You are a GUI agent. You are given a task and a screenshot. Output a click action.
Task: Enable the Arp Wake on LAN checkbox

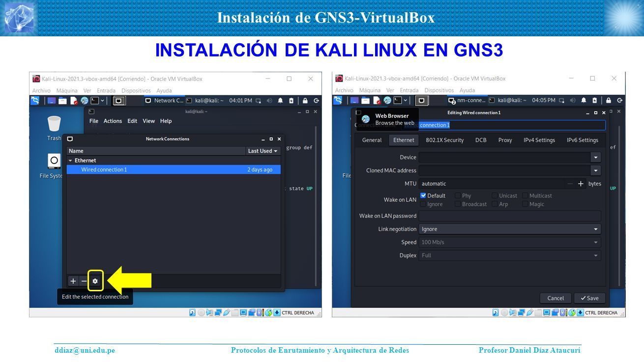click(495, 204)
